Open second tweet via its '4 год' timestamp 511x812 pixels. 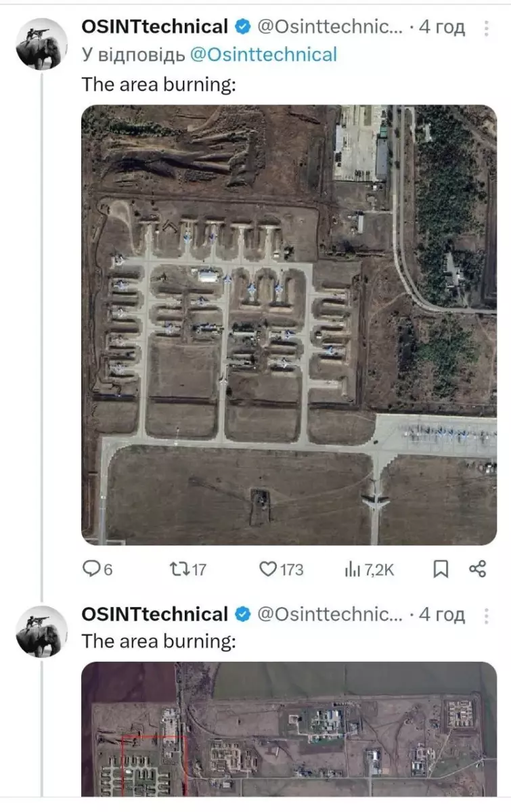(442, 614)
